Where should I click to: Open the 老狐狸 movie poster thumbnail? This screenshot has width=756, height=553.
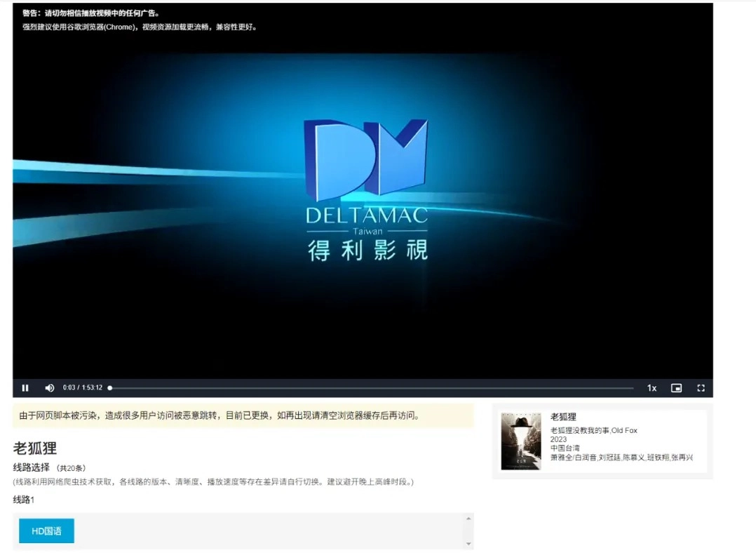tap(520, 441)
